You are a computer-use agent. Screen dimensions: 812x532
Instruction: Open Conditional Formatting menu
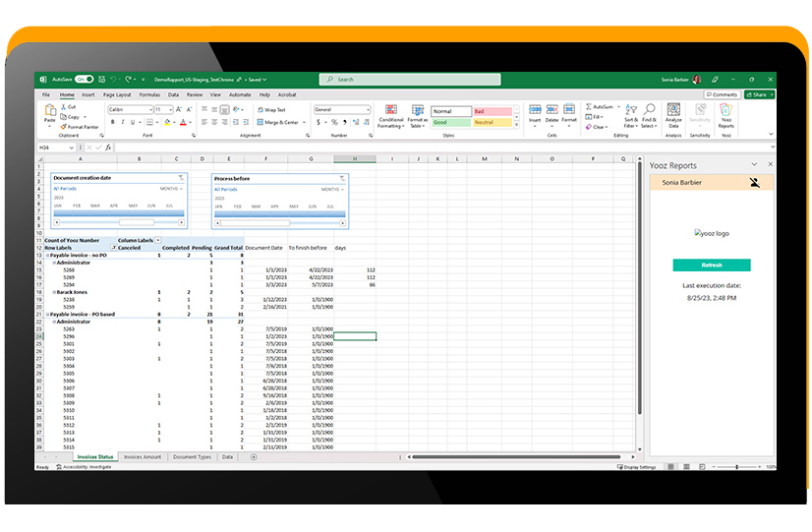(x=391, y=116)
